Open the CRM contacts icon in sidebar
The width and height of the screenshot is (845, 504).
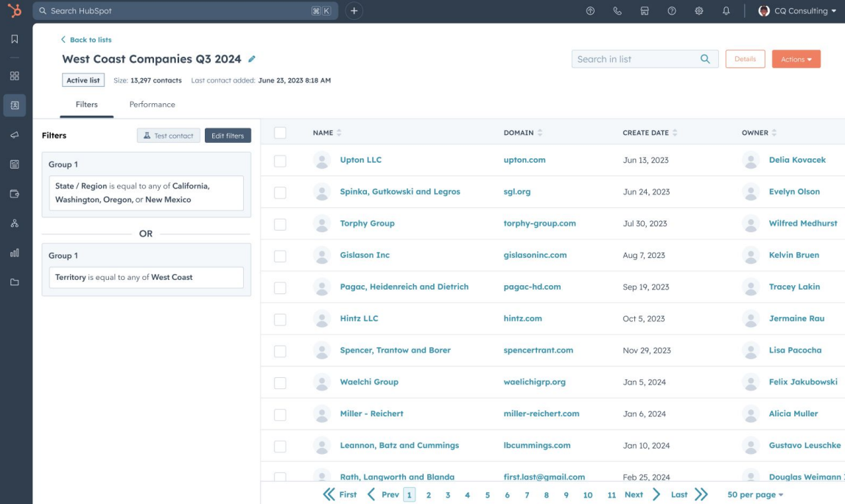point(15,105)
